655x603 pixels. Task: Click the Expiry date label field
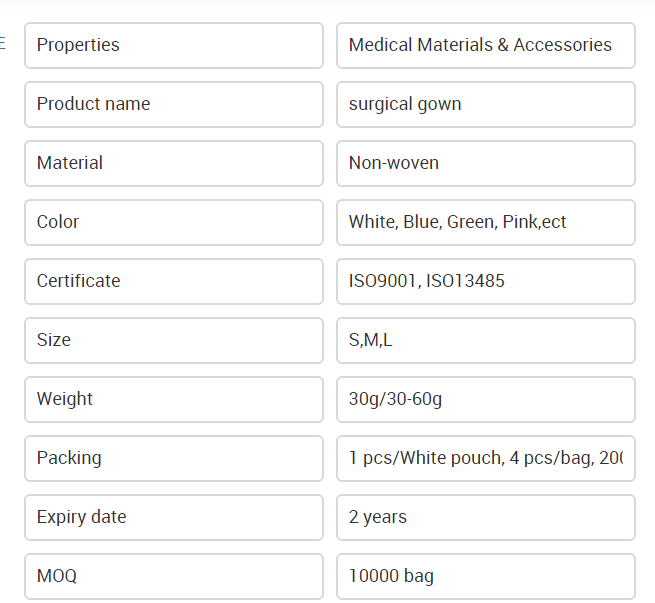(x=174, y=517)
